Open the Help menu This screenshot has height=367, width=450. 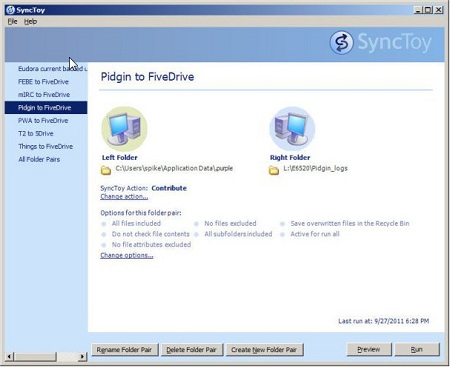click(x=30, y=22)
